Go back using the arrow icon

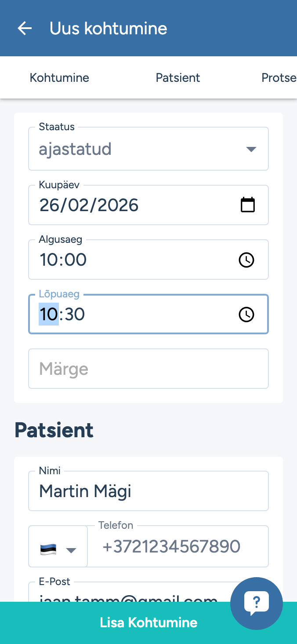(25, 29)
